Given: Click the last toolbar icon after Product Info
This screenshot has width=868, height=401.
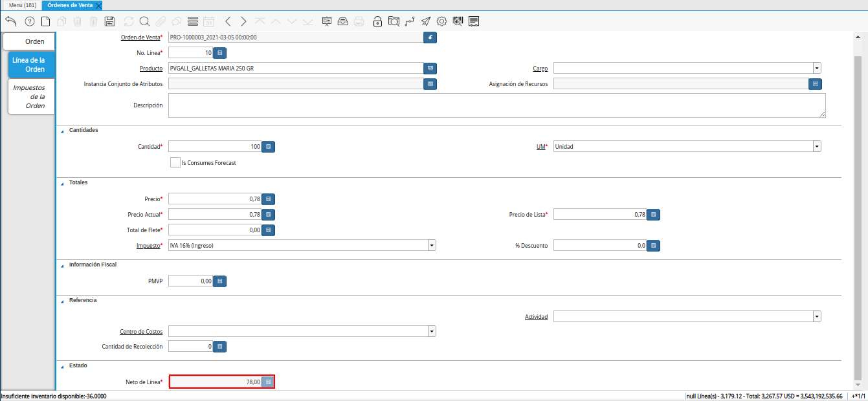Looking at the screenshot, I should pyautogui.click(x=474, y=21).
